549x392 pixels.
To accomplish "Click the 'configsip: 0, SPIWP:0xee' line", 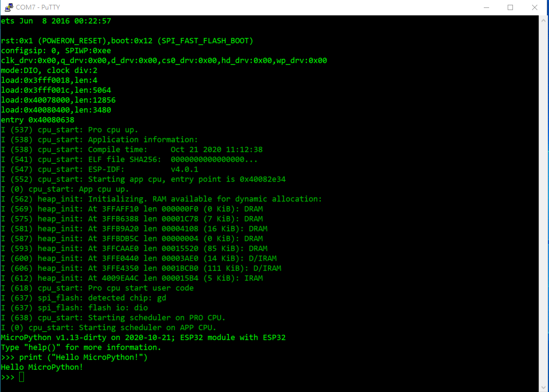I will point(56,50).
